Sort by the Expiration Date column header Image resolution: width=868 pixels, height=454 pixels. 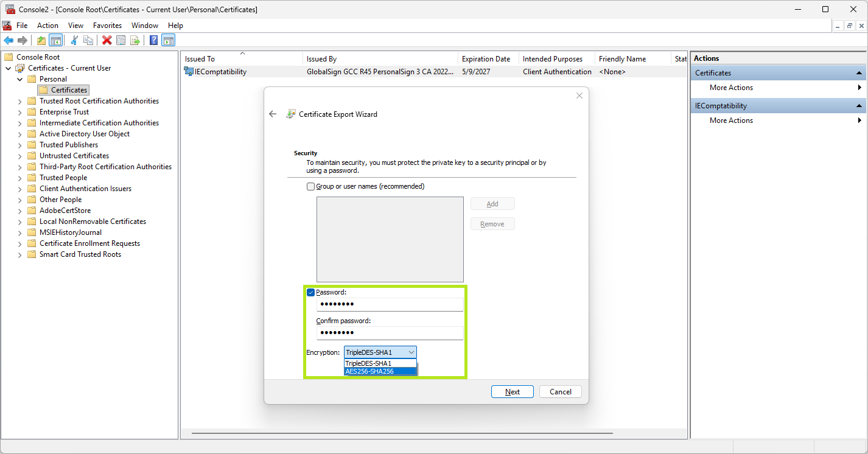pos(488,59)
